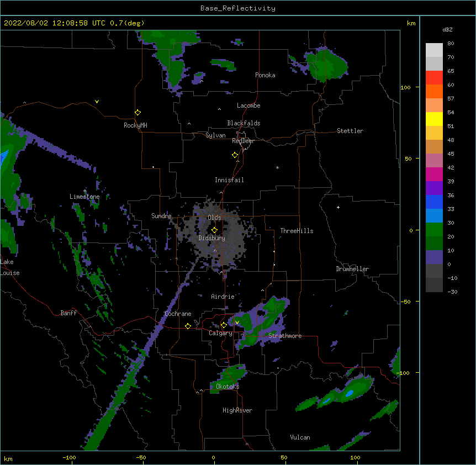
Task: Click the km label at top right
Action: [x=411, y=23]
